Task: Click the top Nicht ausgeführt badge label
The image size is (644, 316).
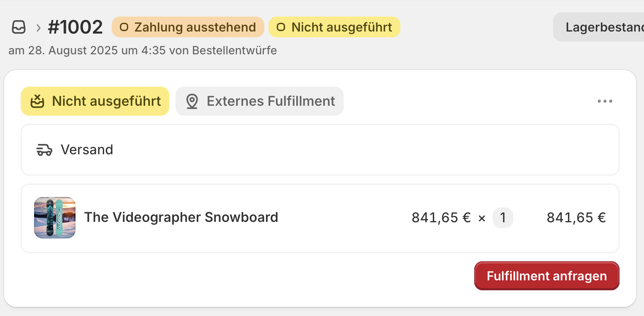Action: pos(342,27)
